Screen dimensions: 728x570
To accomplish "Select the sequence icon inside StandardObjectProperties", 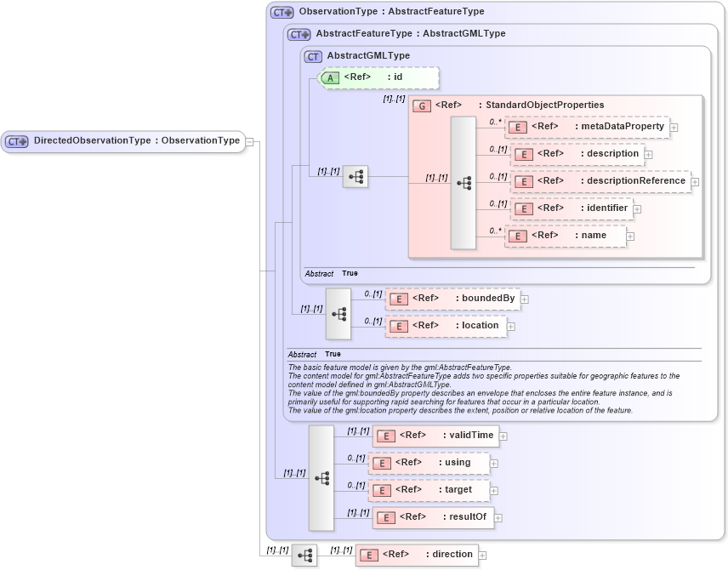I will pos(464,183).
